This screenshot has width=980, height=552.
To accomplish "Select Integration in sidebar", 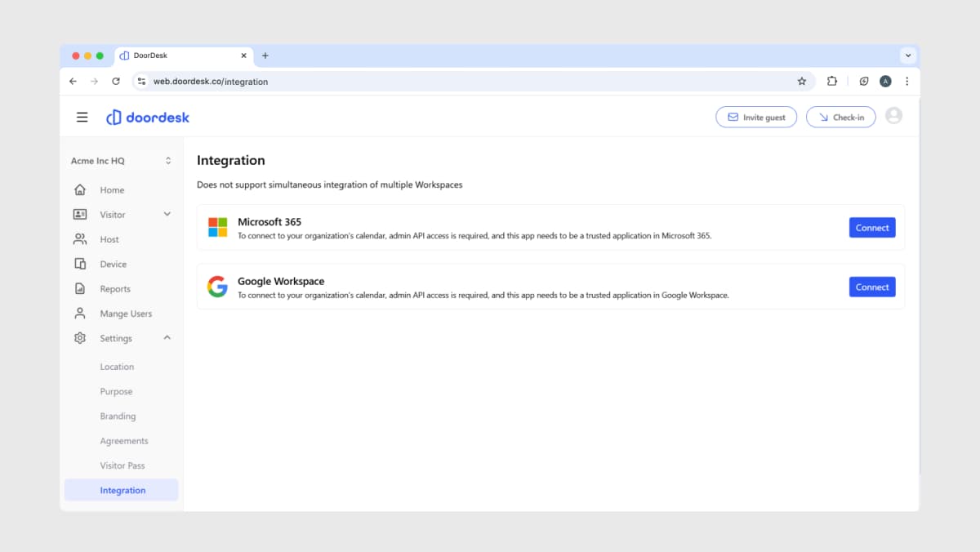I will pyautogui.click(x=122, y=490).
